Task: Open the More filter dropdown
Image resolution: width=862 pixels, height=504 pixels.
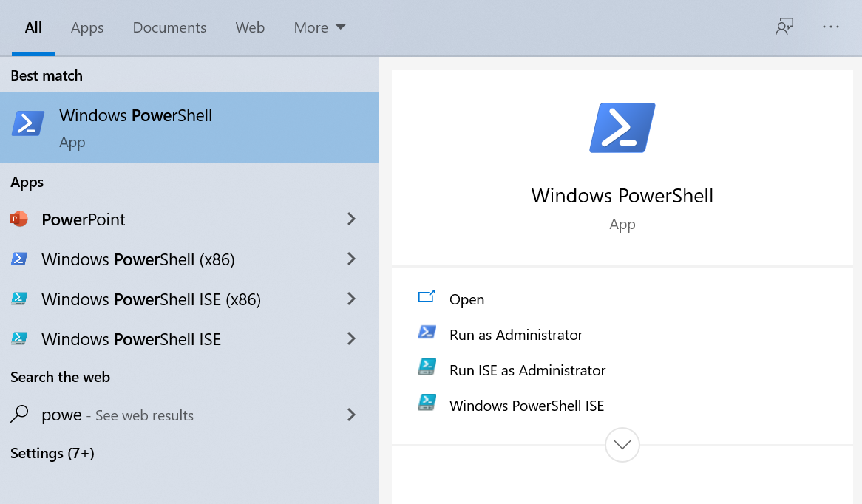Action: click(x=319, y=27)
